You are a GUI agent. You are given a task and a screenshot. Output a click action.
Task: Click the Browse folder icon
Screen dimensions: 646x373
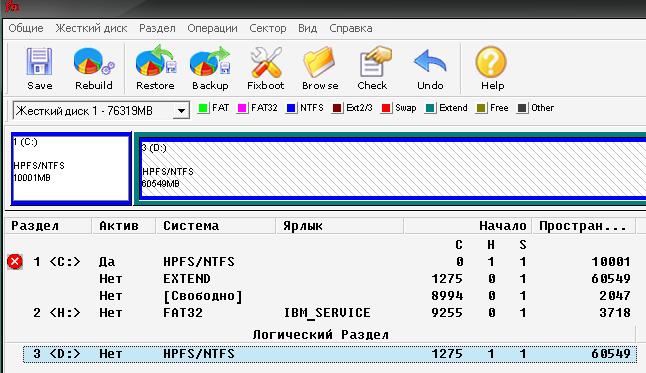coord(319,62)
